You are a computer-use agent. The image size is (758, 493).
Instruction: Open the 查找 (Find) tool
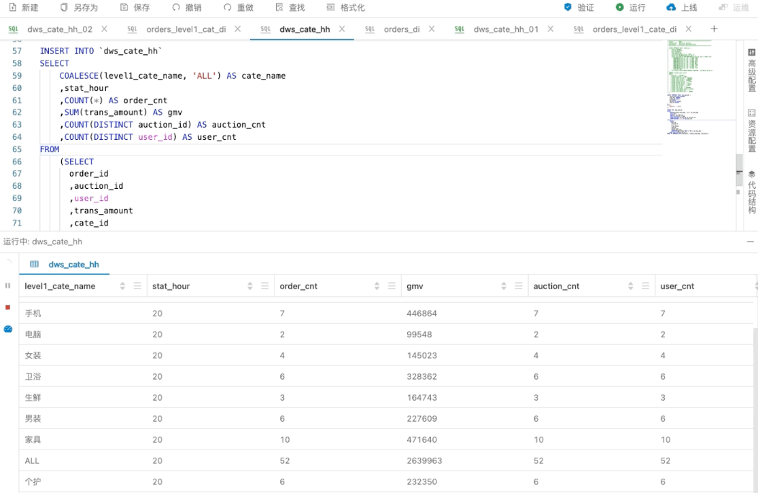[x=291, y=7]
